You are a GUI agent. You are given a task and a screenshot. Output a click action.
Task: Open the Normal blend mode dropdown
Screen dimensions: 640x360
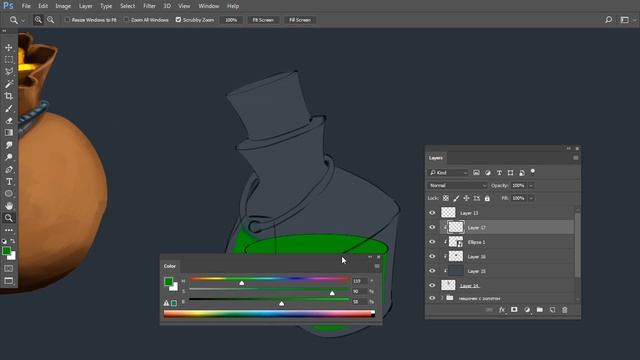tap(457, 185)
